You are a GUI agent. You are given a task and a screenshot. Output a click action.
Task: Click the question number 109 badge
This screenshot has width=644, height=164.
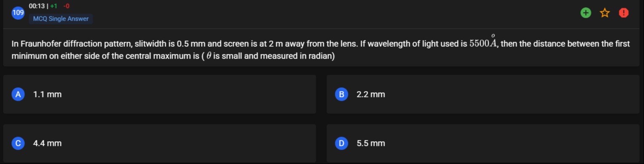pyautogui.click(x=18, y=13)
